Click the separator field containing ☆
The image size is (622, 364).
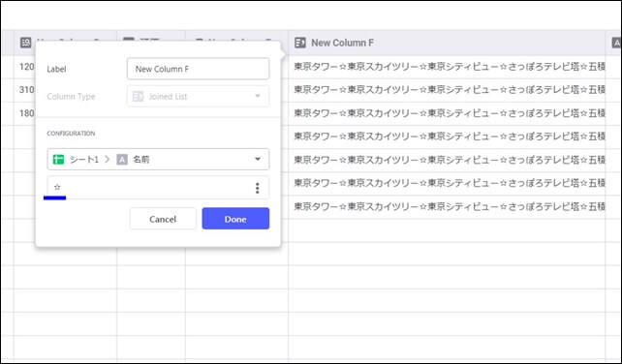[x=158, y=188]
